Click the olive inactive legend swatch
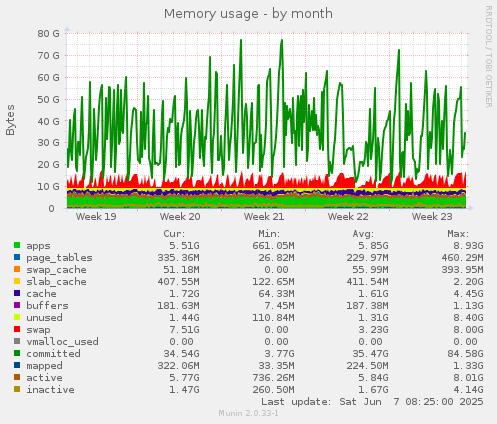497x424 pixels. (17, 389)
